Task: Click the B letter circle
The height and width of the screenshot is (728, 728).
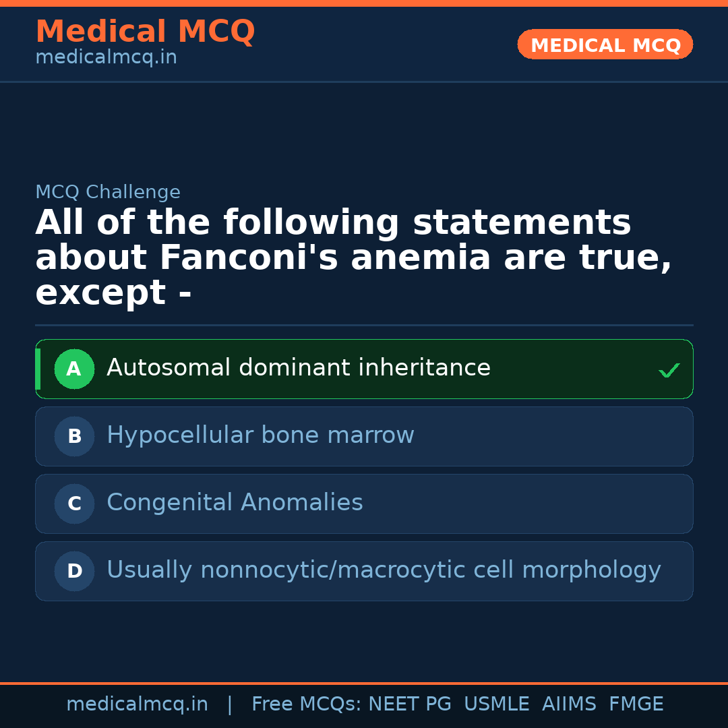Action: 74,436
